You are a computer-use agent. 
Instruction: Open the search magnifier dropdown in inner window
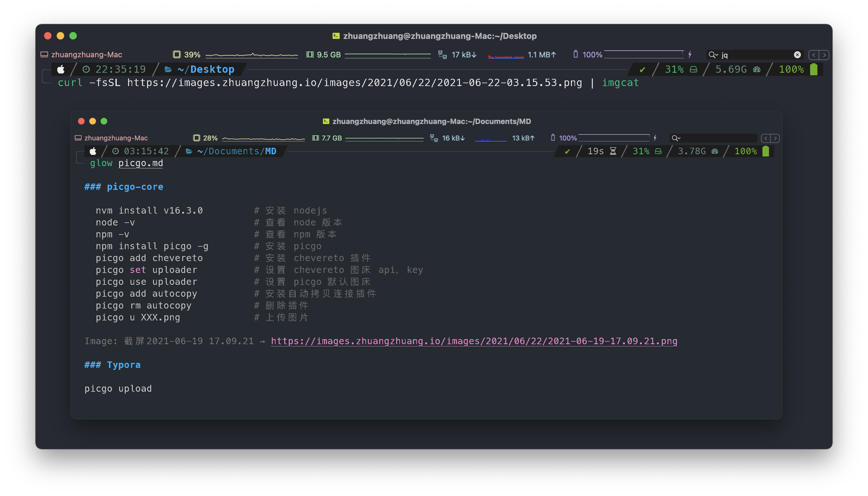676,138
